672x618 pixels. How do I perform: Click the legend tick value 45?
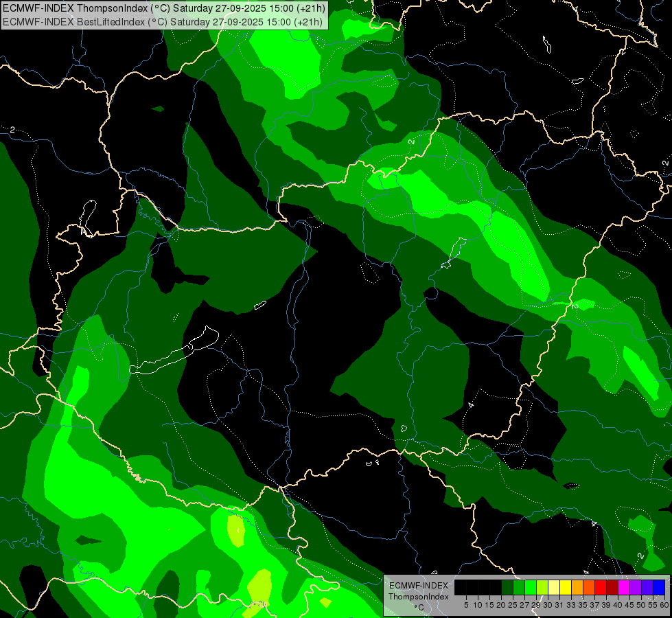pos(629,605)
